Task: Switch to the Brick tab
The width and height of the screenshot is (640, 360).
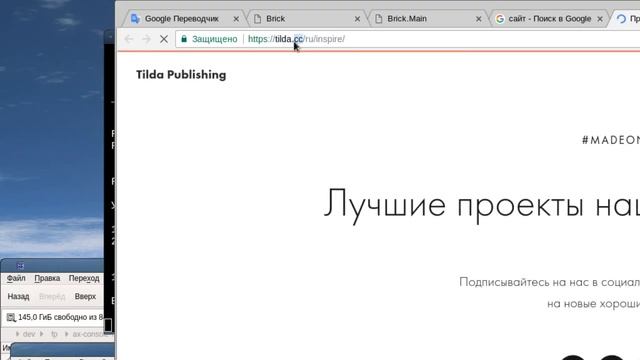Action: point(306,19)
